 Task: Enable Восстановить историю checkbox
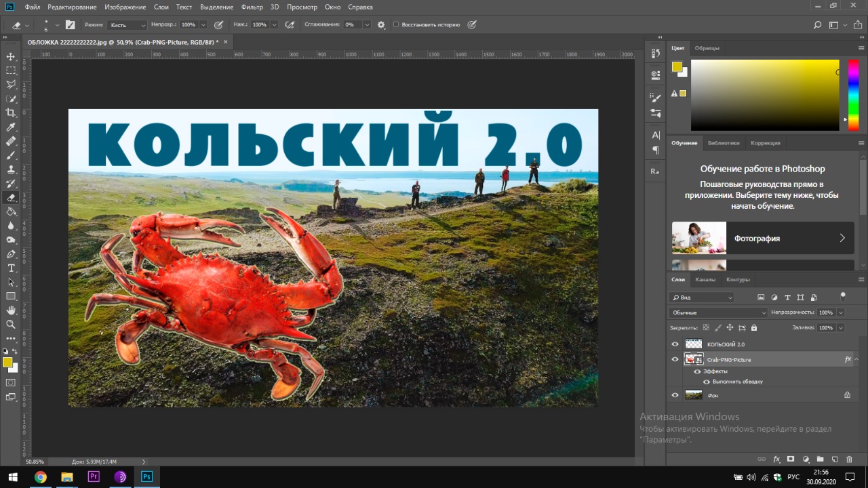(x=396, y=24)
